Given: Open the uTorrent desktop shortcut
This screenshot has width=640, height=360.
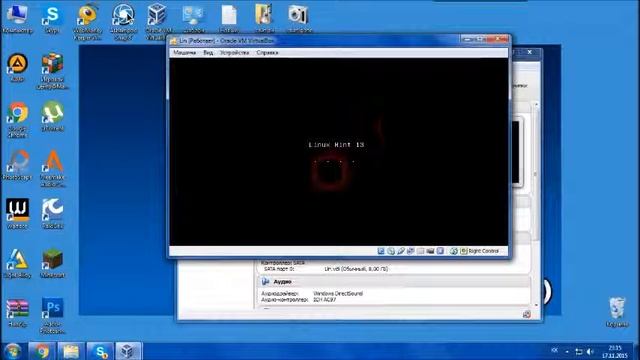Looking at the screenshot, I should coord(52,116).
